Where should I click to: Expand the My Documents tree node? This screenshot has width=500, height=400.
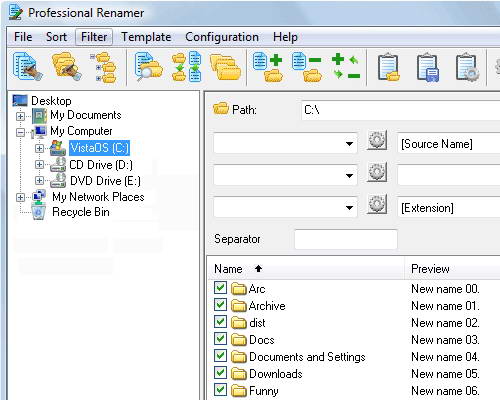tap(20, 116)
